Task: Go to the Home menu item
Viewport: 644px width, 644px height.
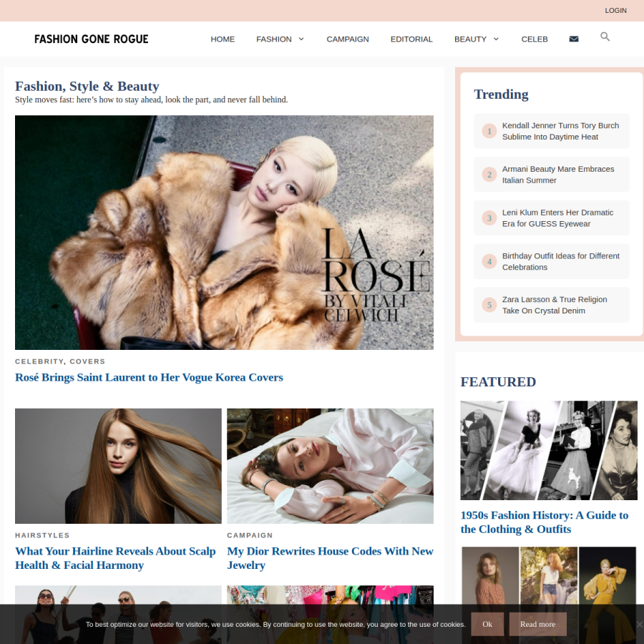Action: tap(223, 39)
